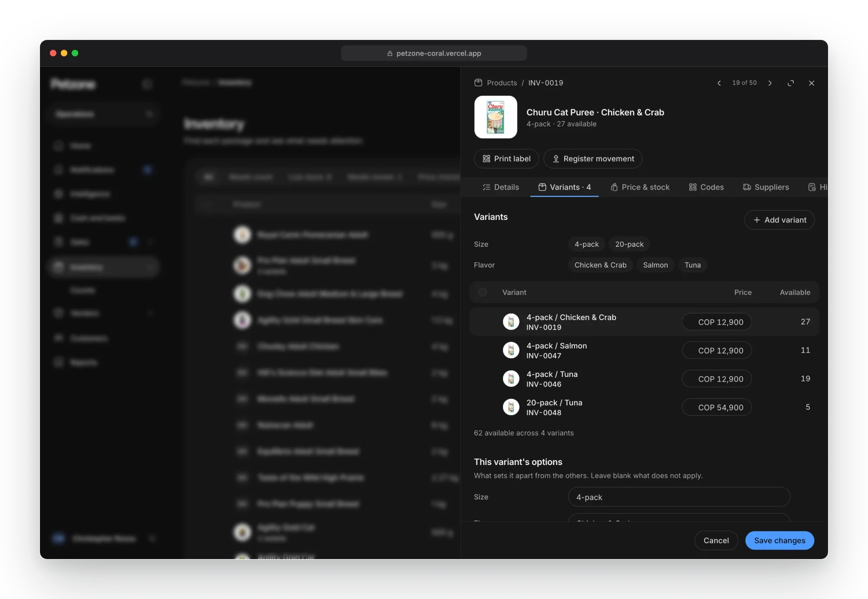The height and width of the screenshot is (599, 868).
Task: Edit the COP 12,900 price for the Chicken & Crab variant
Action: (x=717, y=322)
